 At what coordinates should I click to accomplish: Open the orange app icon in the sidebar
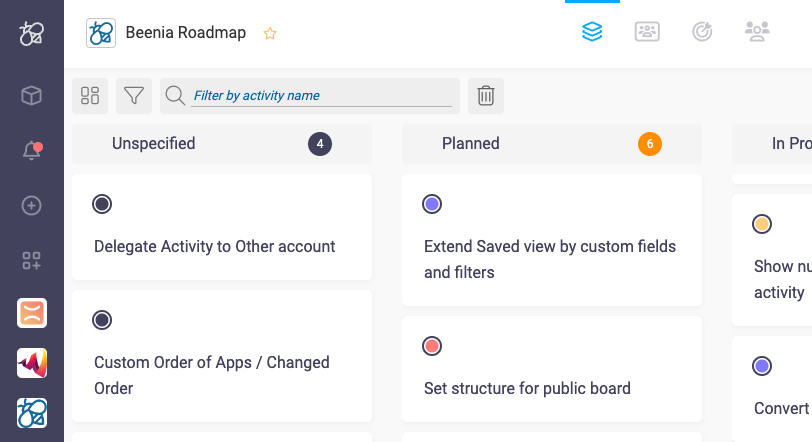click(32, 313)
